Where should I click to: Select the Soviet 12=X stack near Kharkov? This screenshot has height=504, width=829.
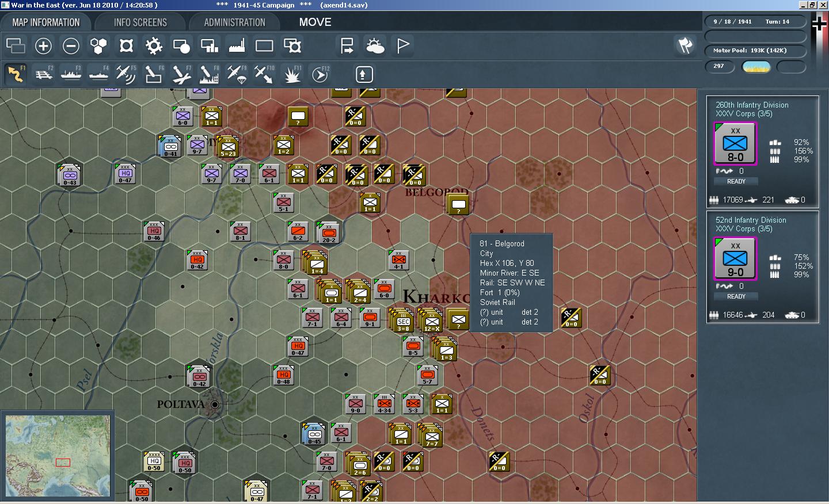431,322
